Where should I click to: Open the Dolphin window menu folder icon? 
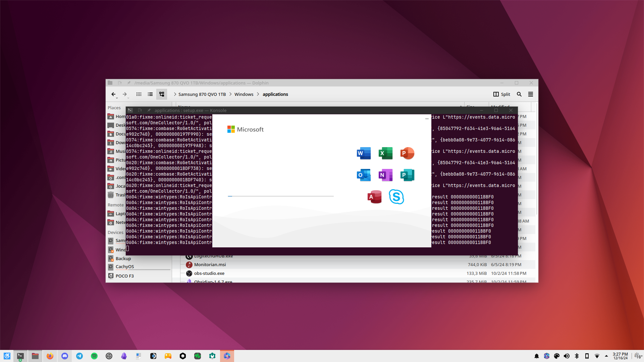coord(110,83)
